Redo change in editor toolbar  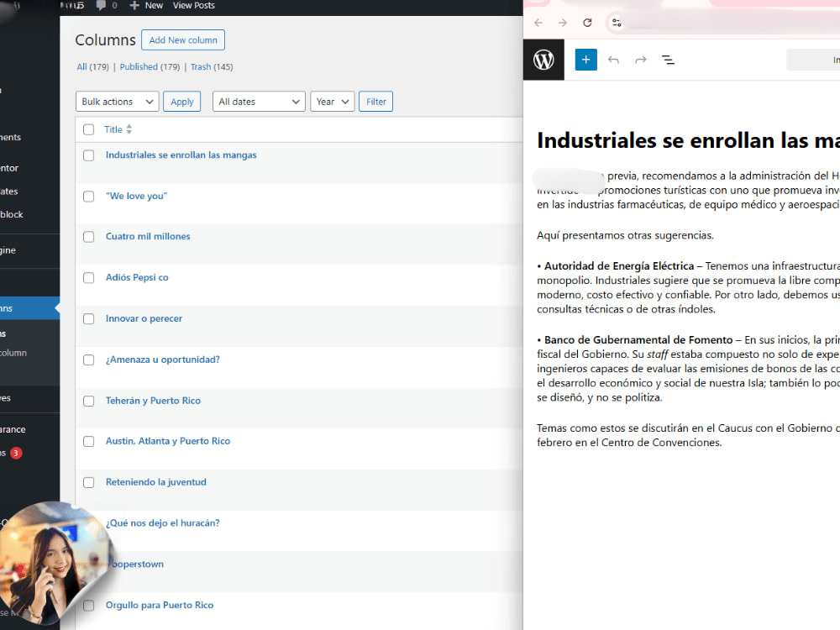(641, 60)
